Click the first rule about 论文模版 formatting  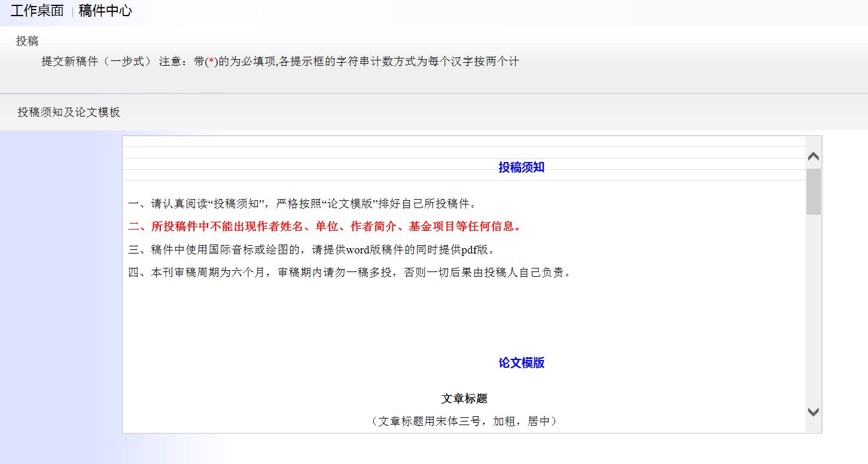303,204
